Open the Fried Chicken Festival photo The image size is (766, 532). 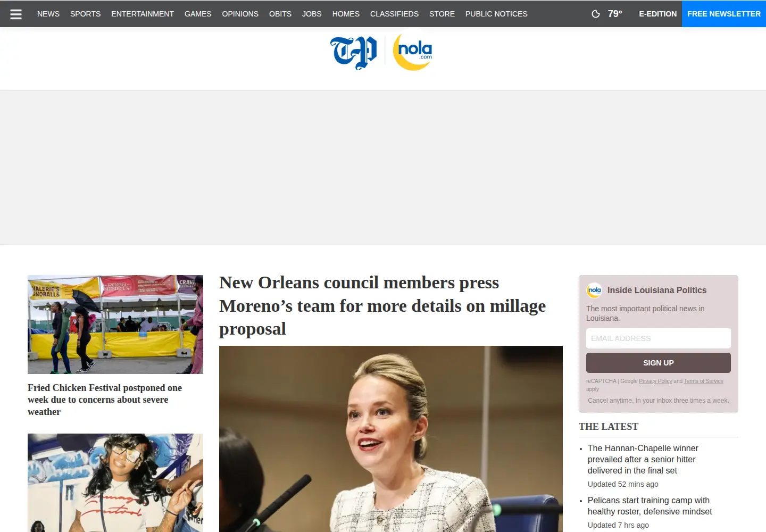(x=115, y=325)
